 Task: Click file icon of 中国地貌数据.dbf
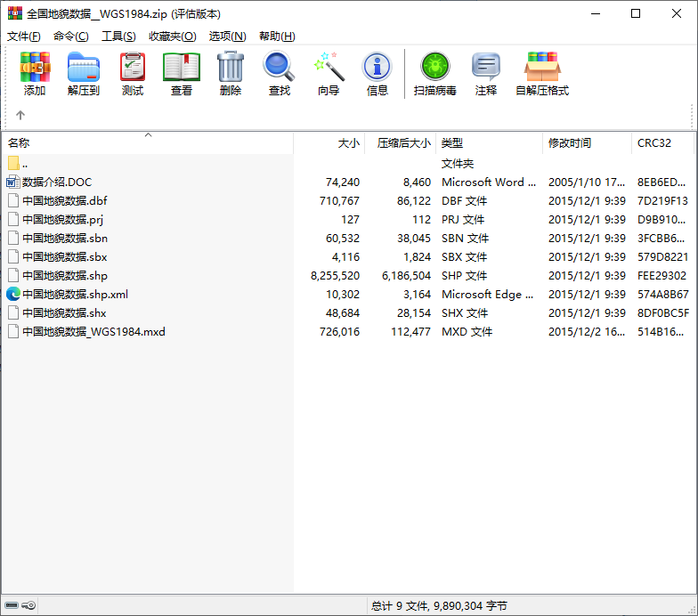point(13,200)
